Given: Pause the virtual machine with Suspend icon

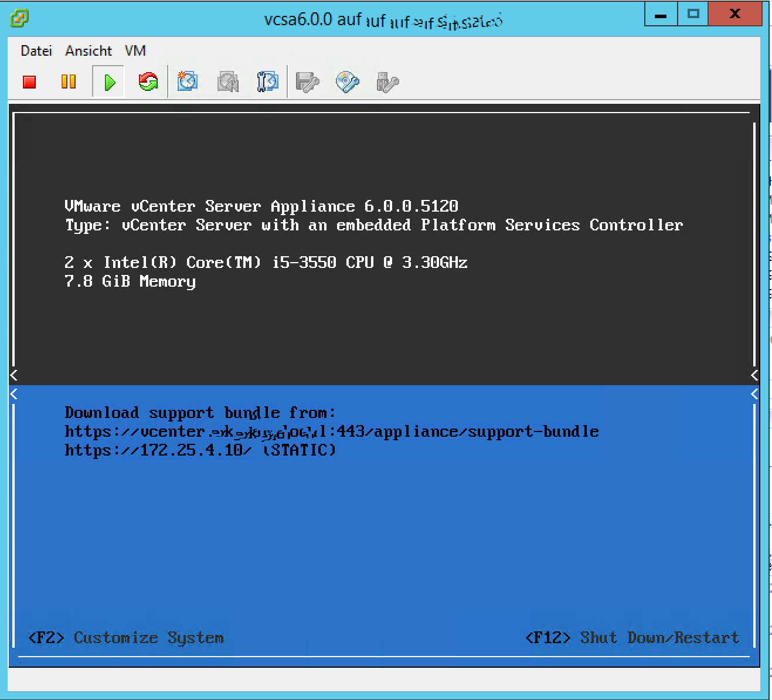Looking at the screenshot, I should (x=69, y=81).
